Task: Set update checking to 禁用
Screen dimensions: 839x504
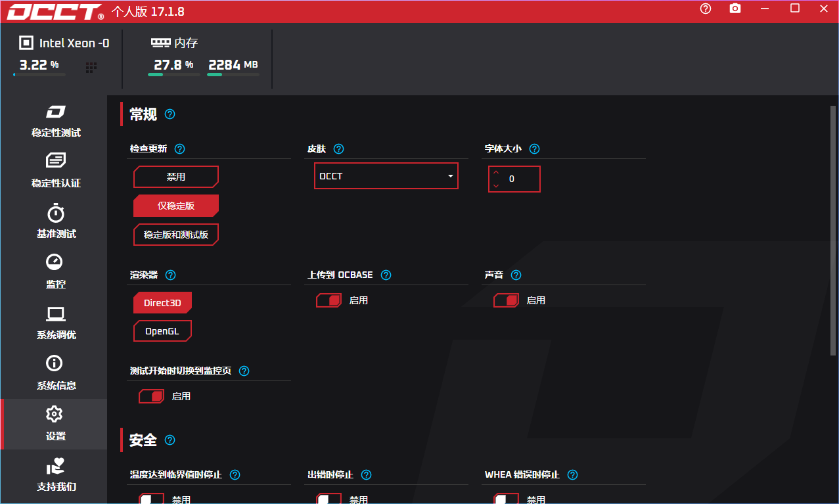Action: point(176,177)
